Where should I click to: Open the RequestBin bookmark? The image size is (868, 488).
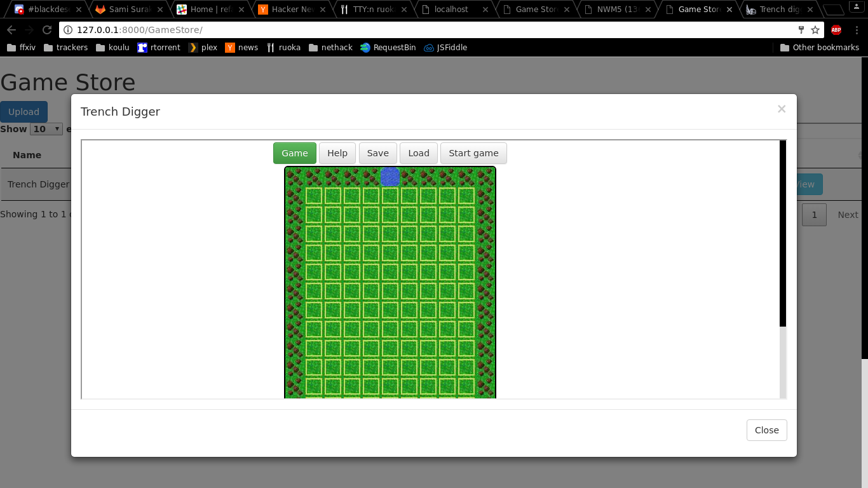(388, 48)
